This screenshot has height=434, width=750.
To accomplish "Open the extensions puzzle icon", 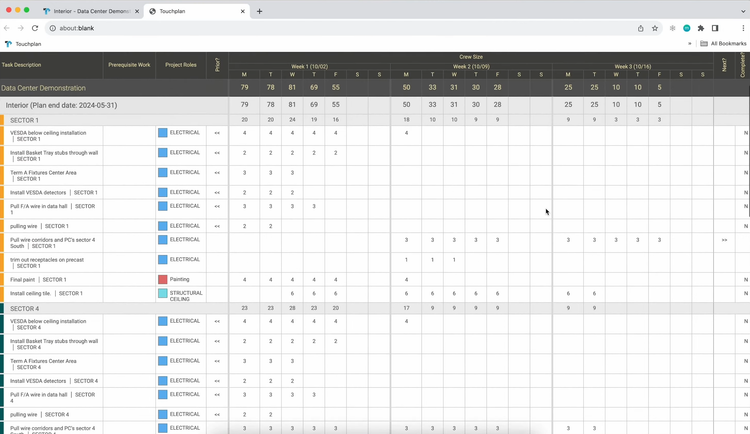I will [701, 28].
